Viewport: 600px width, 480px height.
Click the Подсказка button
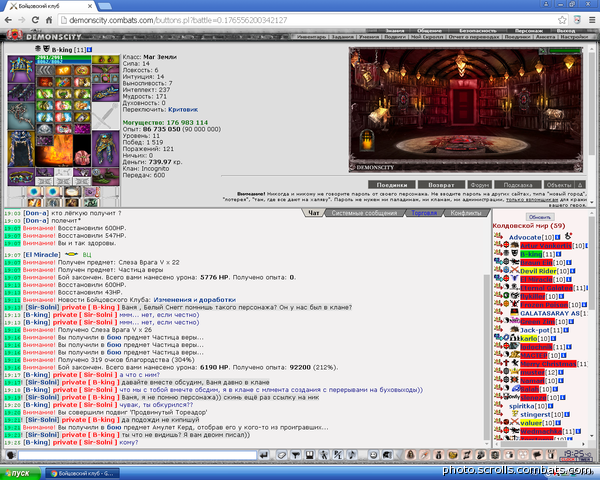[x=518, y=185]
